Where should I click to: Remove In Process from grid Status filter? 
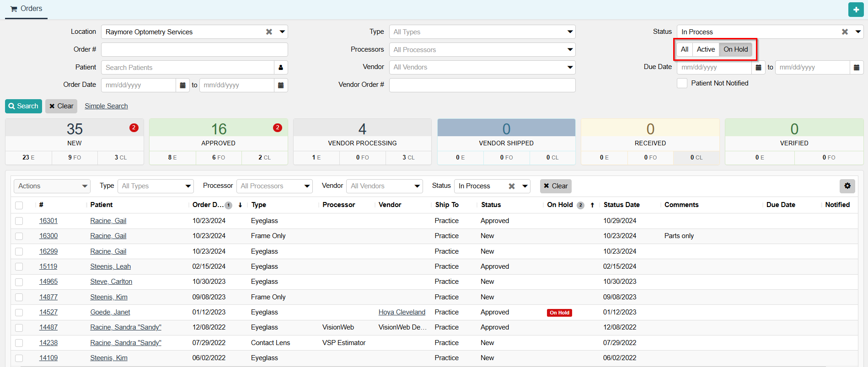512,186
